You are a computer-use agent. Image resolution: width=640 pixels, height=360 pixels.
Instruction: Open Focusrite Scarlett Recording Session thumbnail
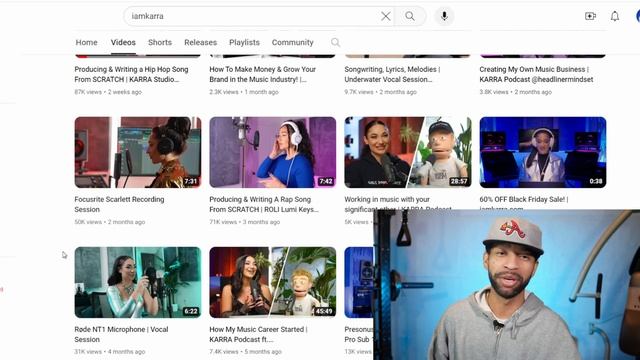[138, 152]
